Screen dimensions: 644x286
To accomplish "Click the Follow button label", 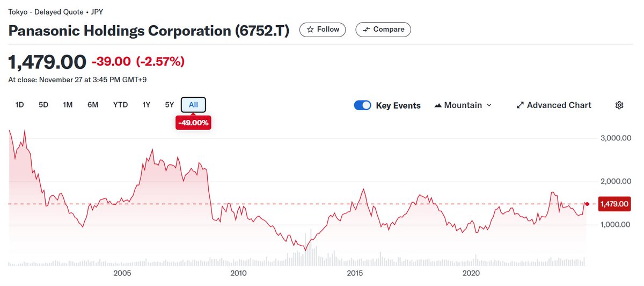I will coord(328,30).
